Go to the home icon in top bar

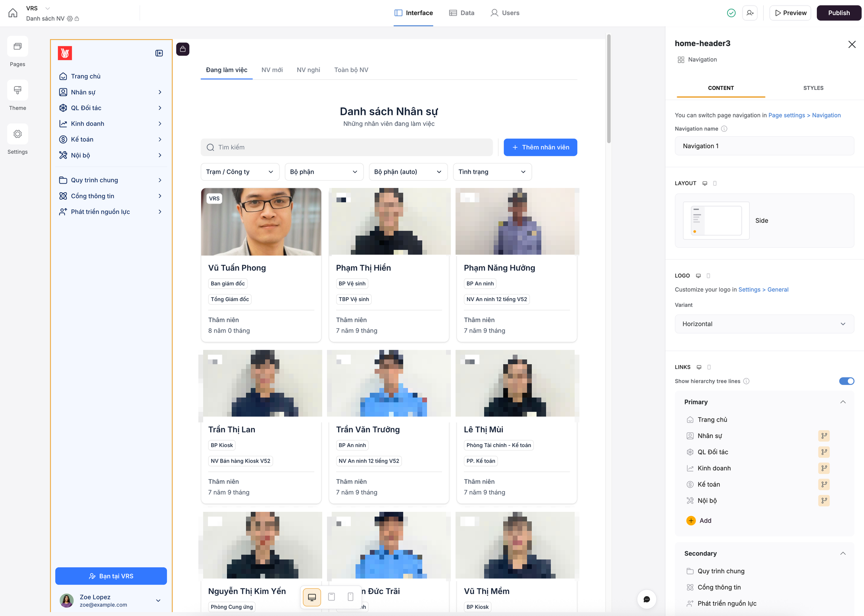coord(13,13)
